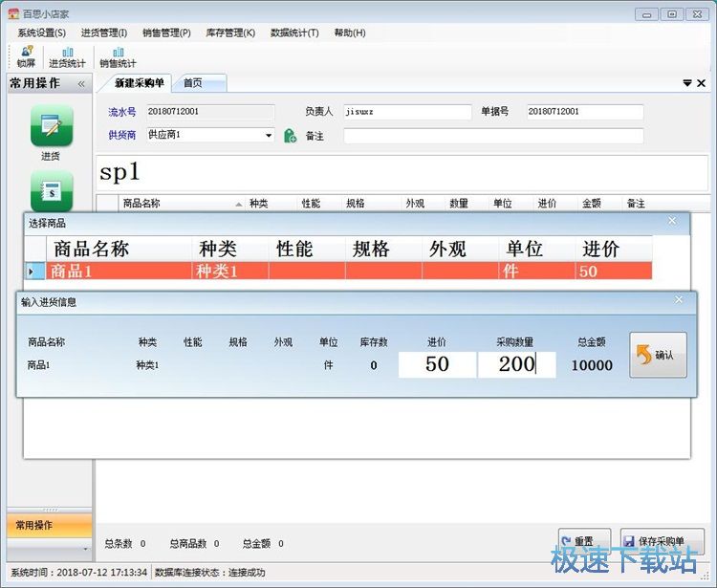Open the 进货统计 purchase statistics toolbar icon
Viewport: 717px width, 588px height.
point(67,57)
